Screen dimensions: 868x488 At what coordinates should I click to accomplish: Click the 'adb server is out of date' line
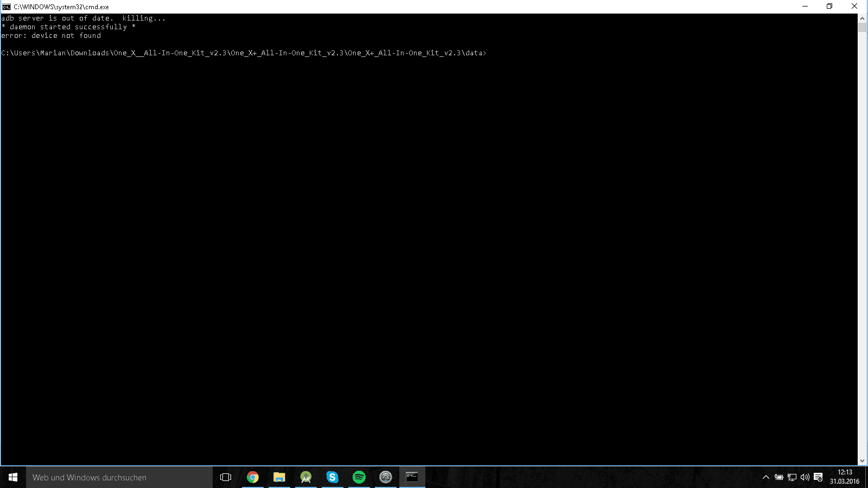tap(84, 18)
